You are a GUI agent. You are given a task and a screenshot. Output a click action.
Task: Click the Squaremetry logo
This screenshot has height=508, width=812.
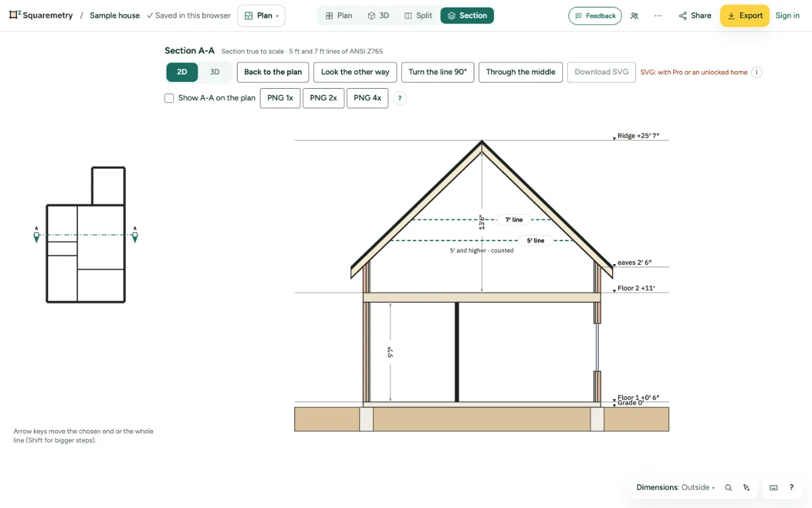point(41,15)
